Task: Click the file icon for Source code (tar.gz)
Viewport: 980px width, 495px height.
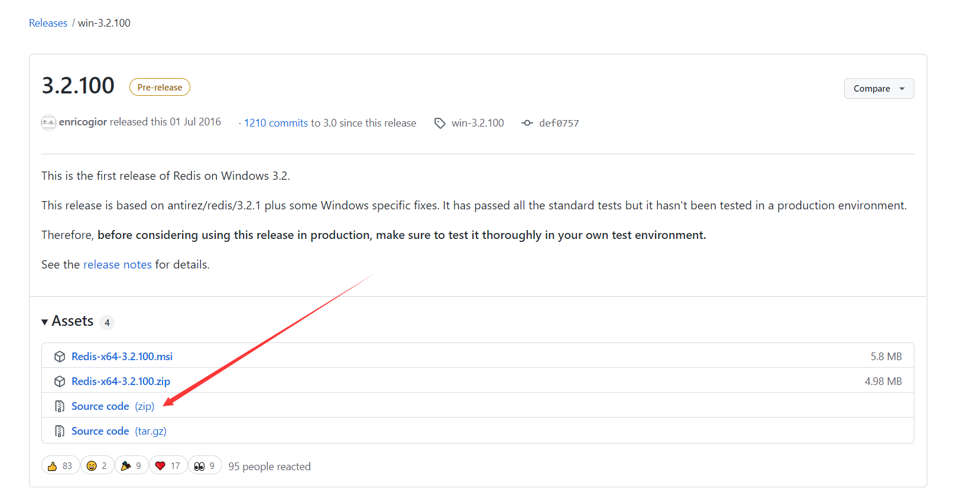Action: pos(60,431)
